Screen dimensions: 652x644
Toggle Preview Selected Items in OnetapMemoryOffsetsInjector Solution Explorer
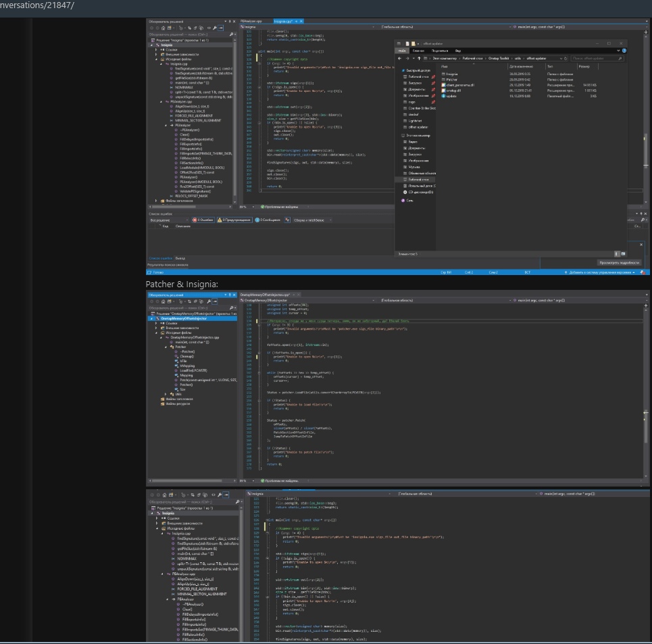click(215, 301)
